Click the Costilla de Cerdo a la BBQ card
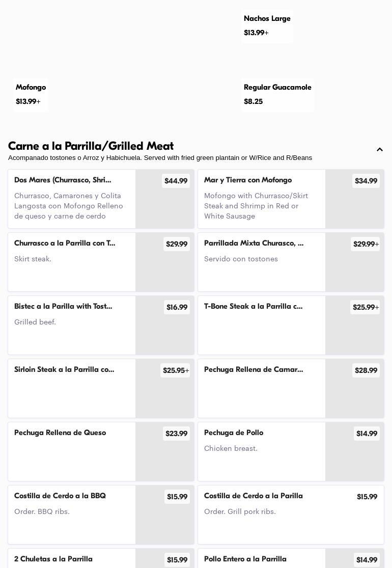 point(71,515)
